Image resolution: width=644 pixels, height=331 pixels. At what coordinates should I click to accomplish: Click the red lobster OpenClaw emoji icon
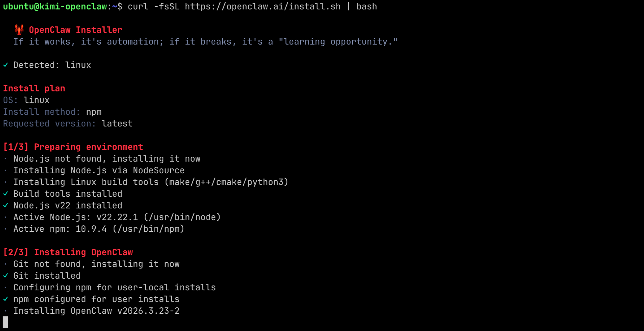pos(19,30)
